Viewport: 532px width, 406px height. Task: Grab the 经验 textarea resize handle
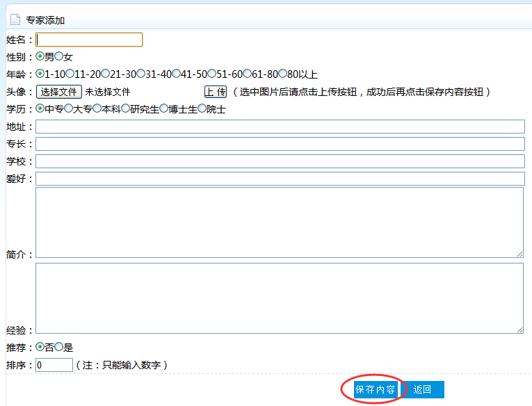coord(519,330)
